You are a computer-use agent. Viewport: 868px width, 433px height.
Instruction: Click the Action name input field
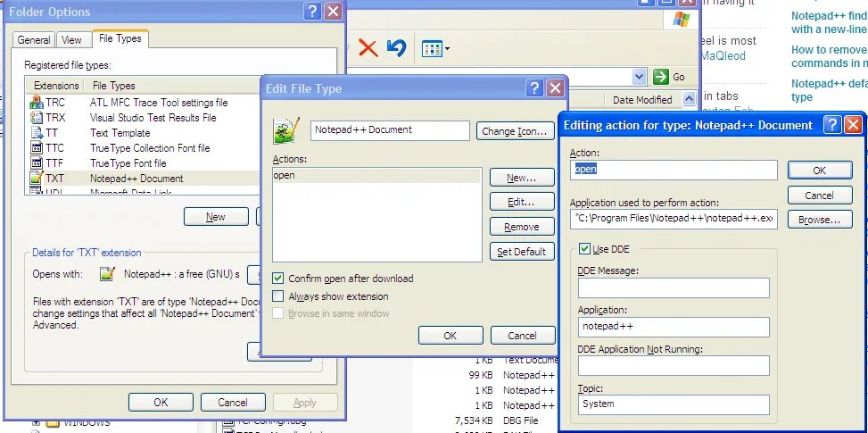(x=674, y=170)
